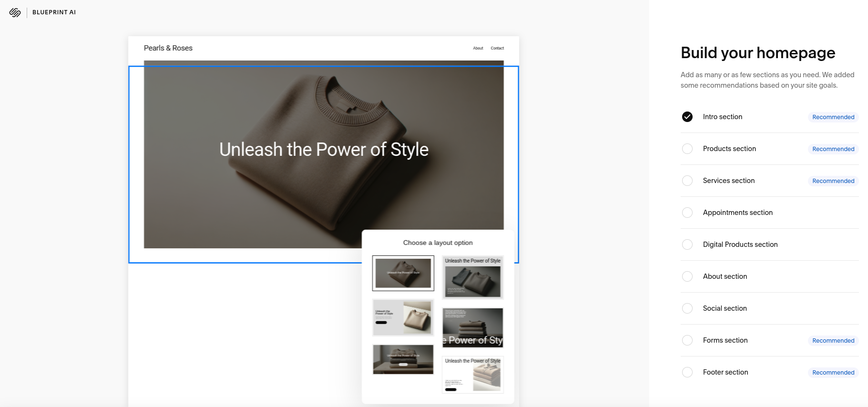Choose the layout with title above two sweaters

click(x=472, y=277)
